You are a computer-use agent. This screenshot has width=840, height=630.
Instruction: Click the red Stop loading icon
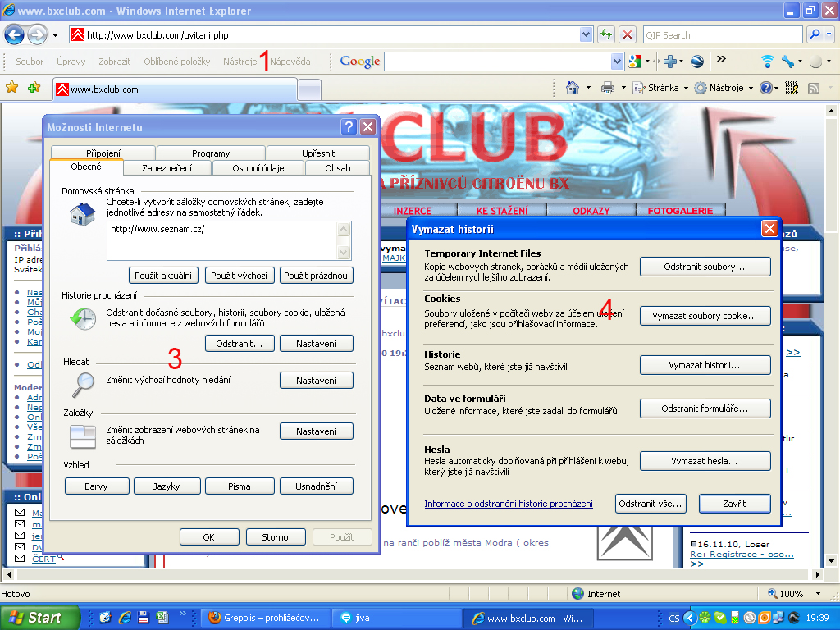coord(628,34)
